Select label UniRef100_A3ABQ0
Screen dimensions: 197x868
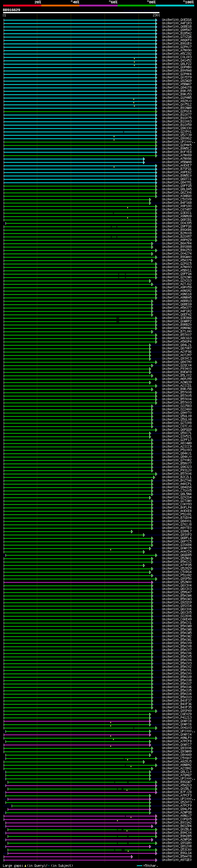click(176, 196)
